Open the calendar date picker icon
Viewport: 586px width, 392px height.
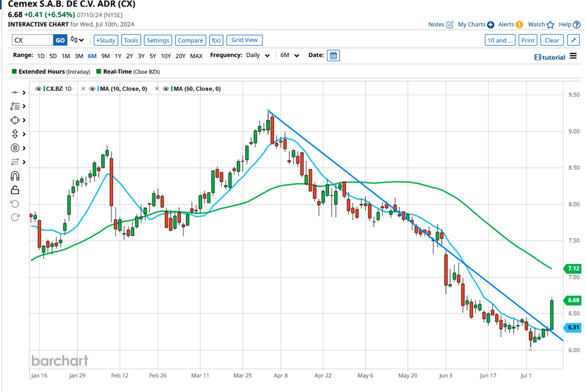334,55
